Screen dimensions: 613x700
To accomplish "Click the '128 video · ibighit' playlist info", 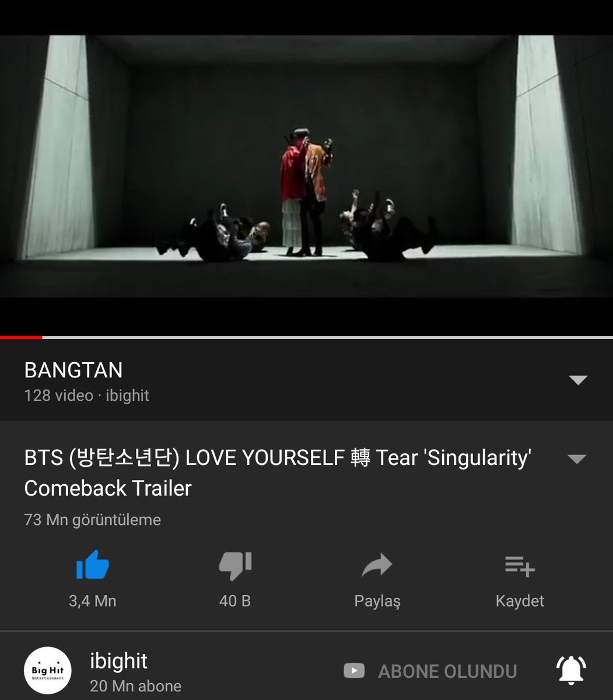I will (86, 395).
